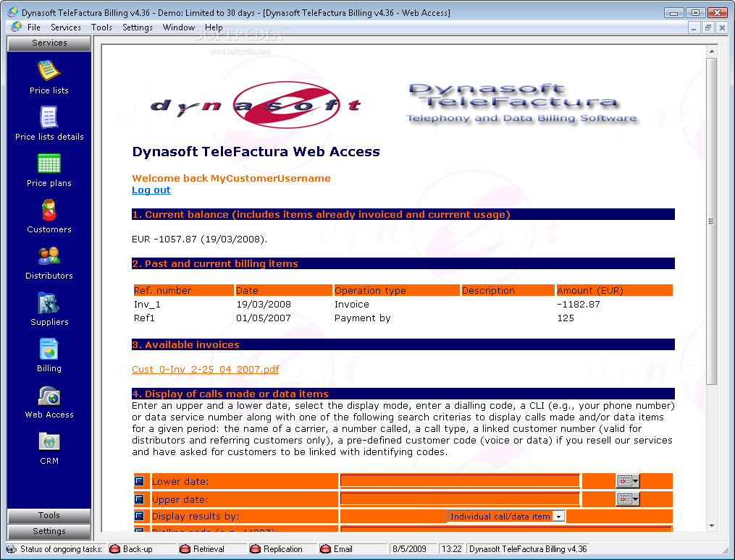Click the 01/05/2007 date cell

coord(264,318)
